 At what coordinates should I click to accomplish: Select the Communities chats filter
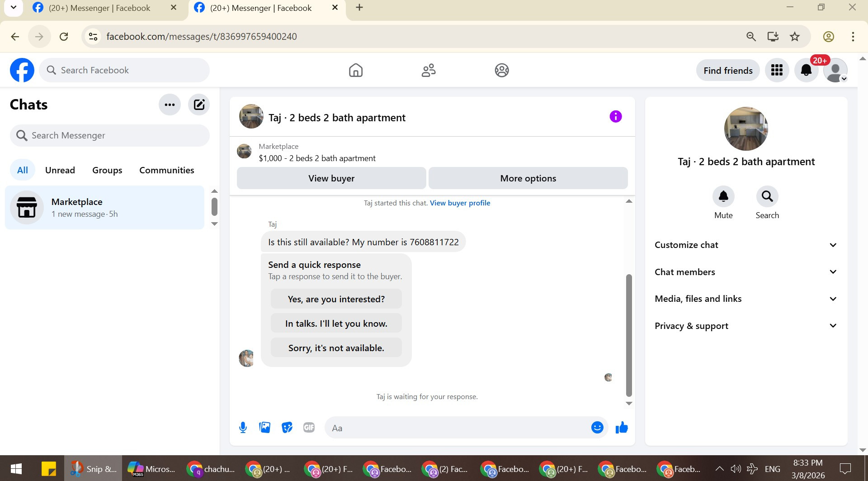coord(167,170)
